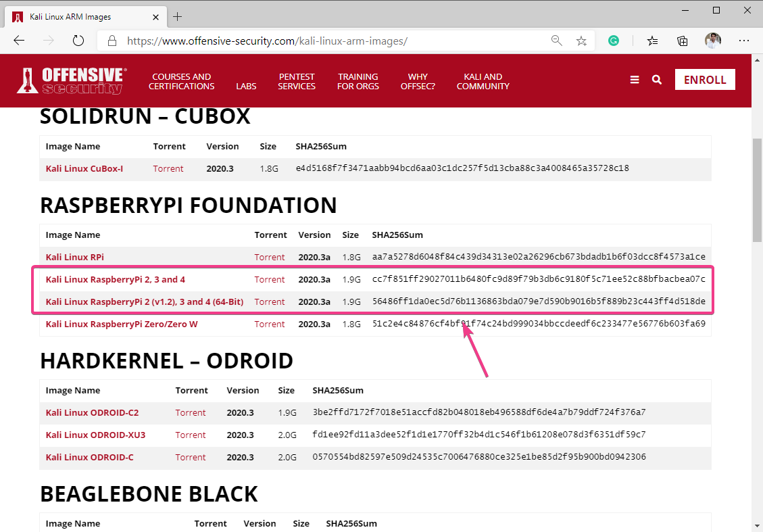Image resolution: width=763 pixels, height=532 pixels.
Task: Click Torrent link for ODROID-XU3
Action: click(191, 435)
